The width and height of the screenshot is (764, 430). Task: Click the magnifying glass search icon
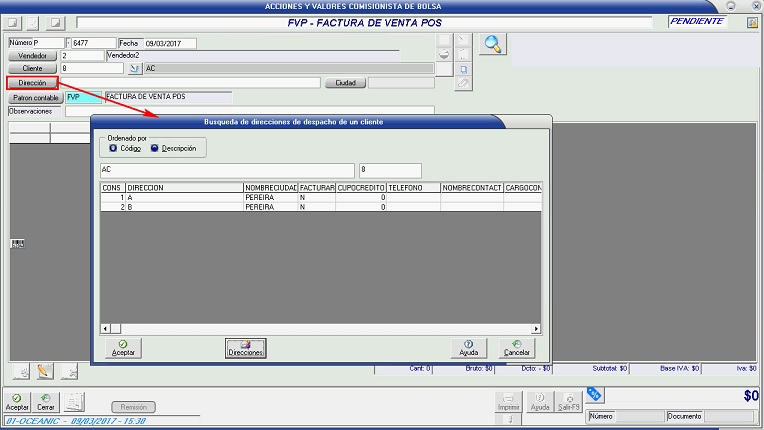(493, 44)
